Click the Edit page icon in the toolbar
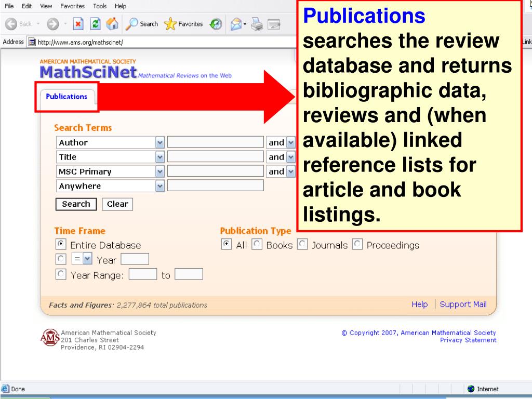 pyautogui.click(x=274, y=24)
